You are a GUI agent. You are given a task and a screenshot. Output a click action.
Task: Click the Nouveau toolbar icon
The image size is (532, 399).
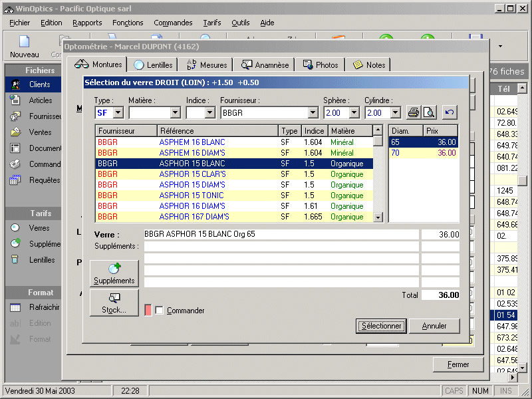[x=24, y=46]
